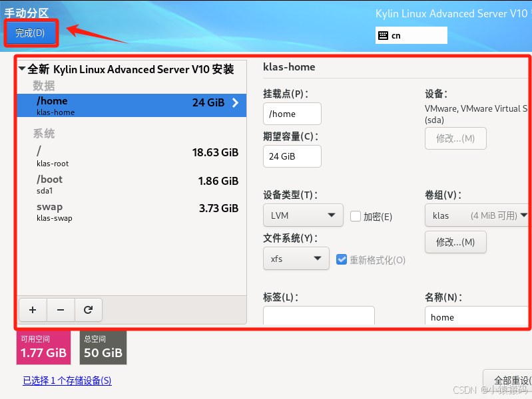Click the 系统 section label
Screen dimensions: 532x399
pos(44,134)
